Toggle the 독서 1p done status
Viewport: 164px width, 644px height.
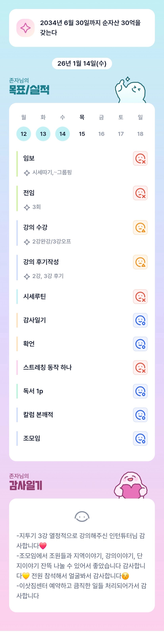pyautogui.click(x=140, y=391)
